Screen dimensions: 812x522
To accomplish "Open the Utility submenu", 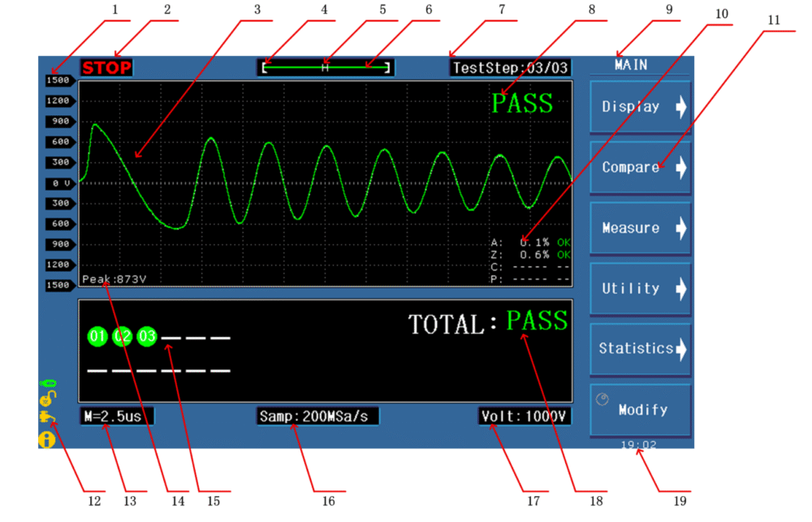I will (x=640, y=288).
